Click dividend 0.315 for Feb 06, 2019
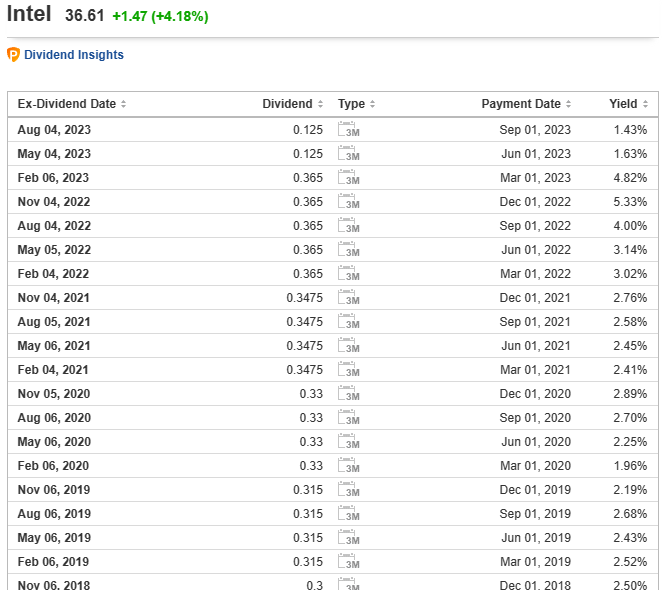The image size is (671, 590). point(308,561)
